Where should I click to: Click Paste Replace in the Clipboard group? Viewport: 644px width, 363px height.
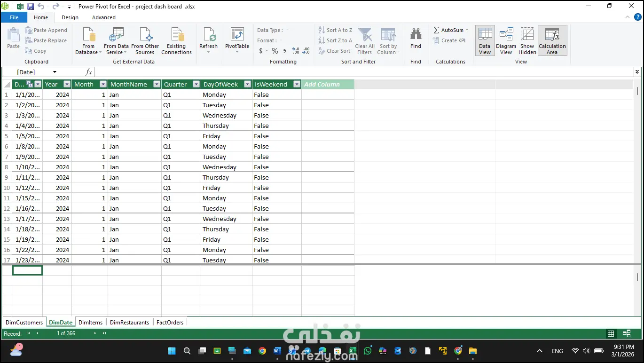point(46,40)
